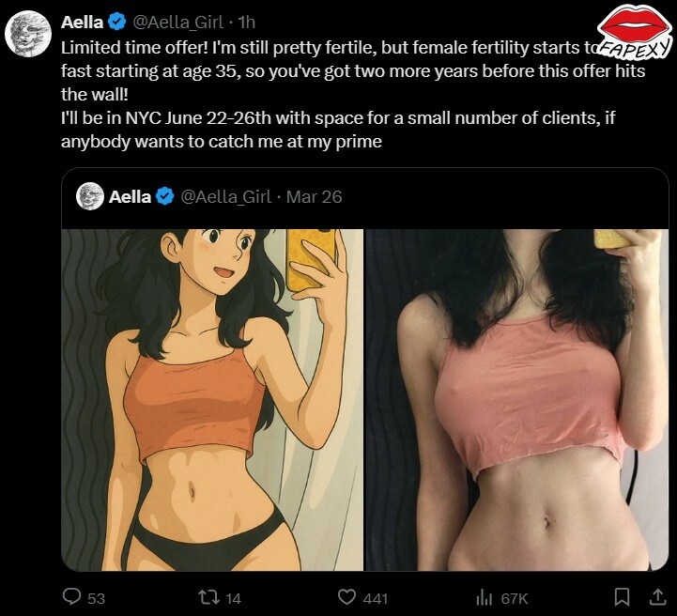This screenshot has width=677, height=616.
Task: Open the Mar 26 quoted tweet date
Action: pyautogui.click(x=314, y=197)
